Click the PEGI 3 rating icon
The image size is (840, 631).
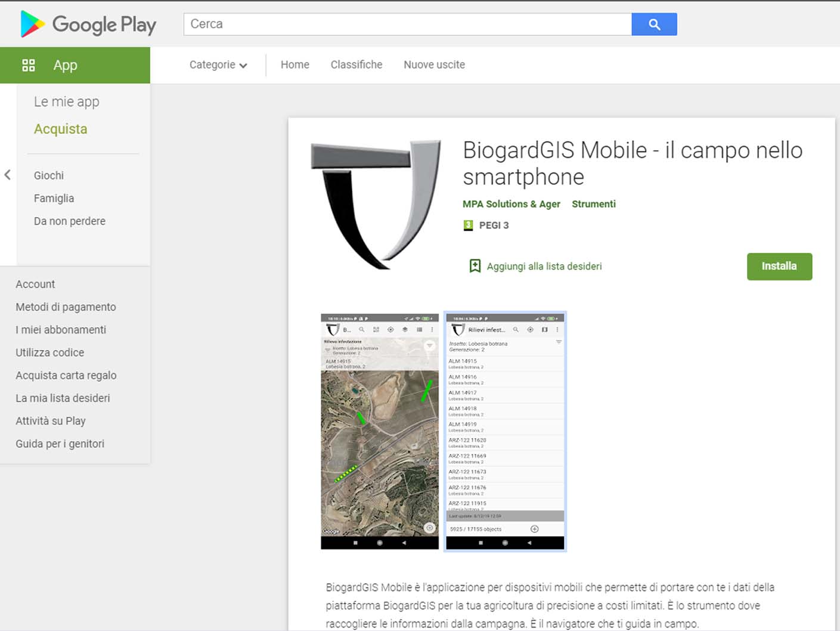pyautogui.click(x=469, y=225)
